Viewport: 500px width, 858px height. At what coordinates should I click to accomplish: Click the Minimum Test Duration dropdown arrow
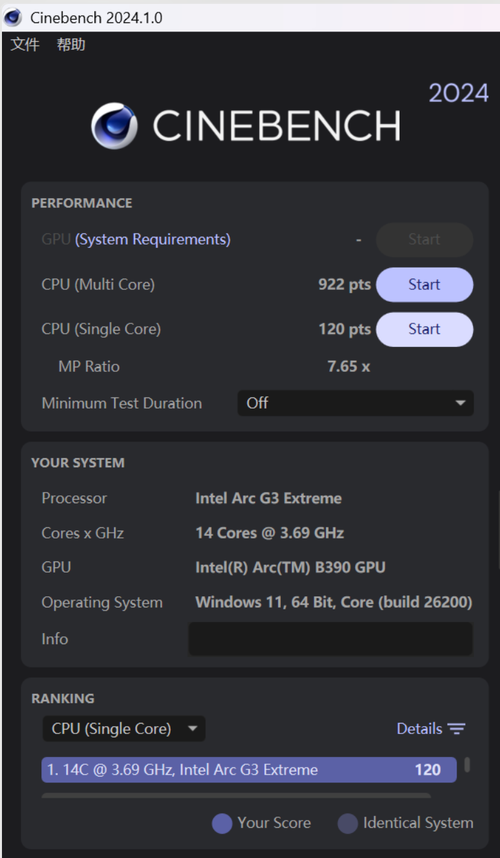461,403
